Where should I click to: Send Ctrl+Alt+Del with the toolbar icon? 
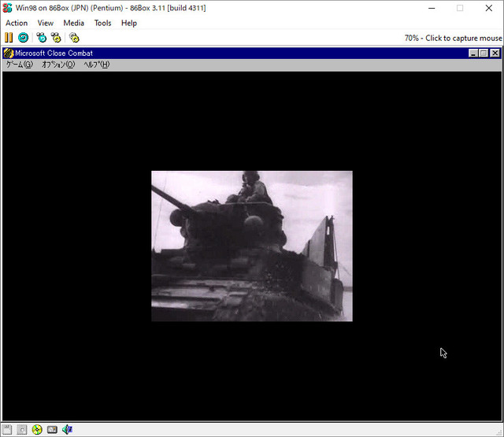[x=41, y=38]
